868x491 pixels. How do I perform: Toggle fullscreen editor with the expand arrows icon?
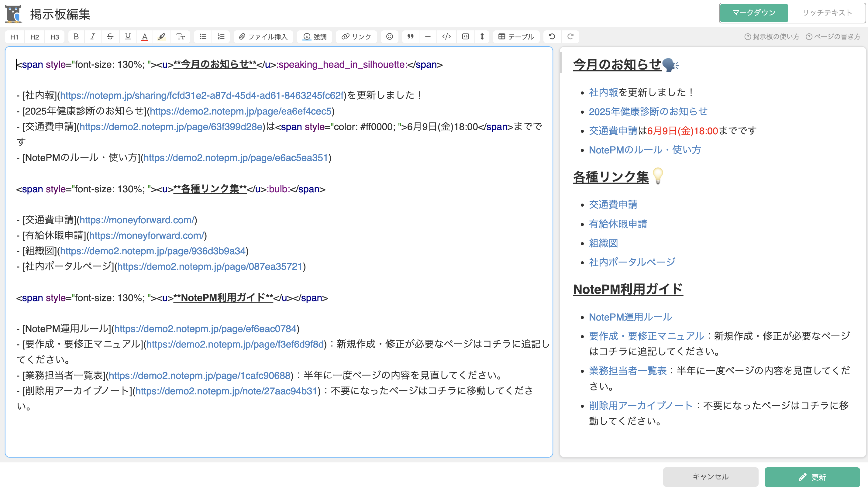tap(483, 37)
